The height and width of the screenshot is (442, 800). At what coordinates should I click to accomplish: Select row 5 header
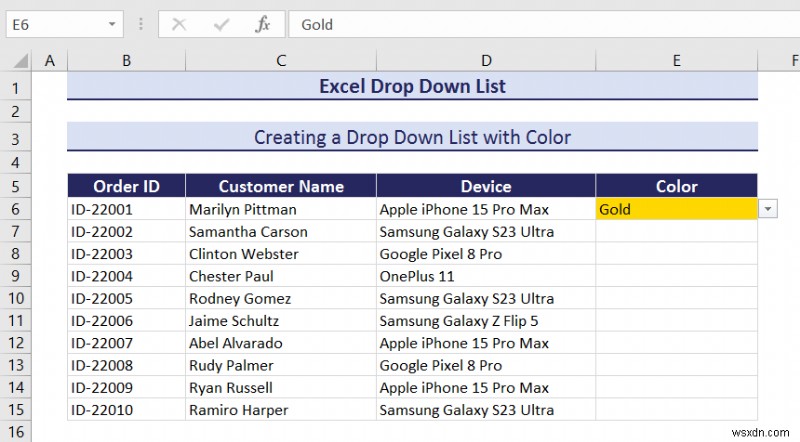pos(16,186)
